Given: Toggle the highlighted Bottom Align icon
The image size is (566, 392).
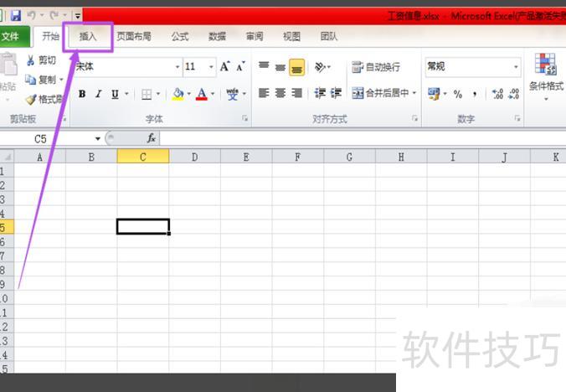Looking at the screenshot, I should 296,68.
